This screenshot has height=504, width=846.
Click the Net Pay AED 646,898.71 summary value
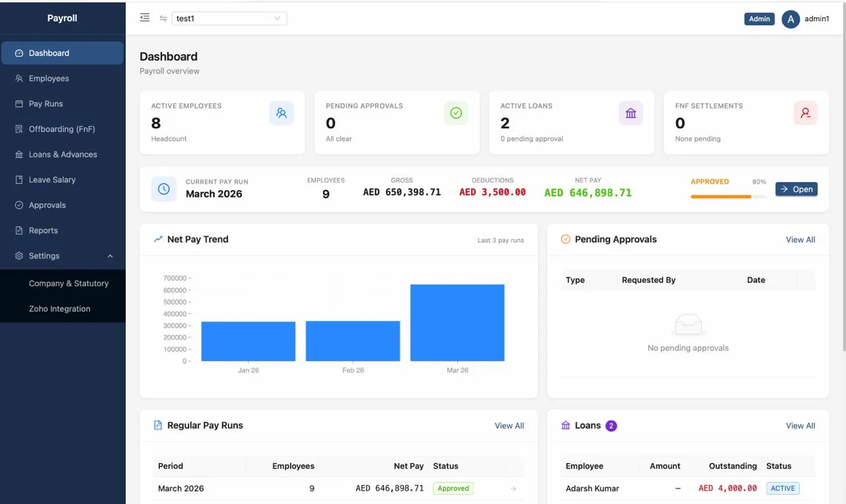[588, 193]
